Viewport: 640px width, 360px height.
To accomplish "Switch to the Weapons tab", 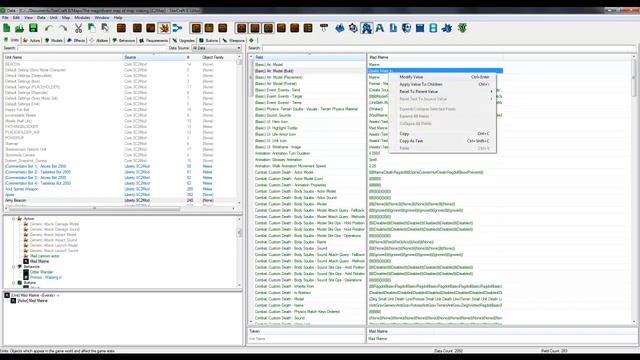I will pos(234,40).
